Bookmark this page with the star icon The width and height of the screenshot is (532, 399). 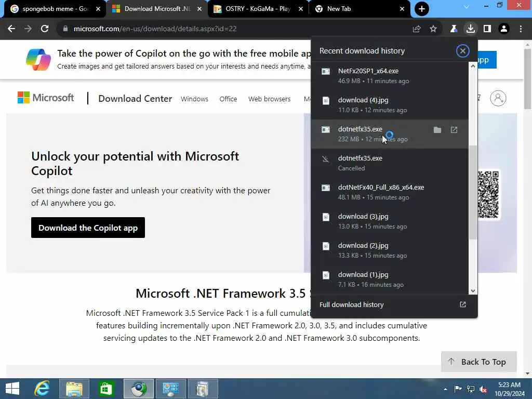pos(433,29)
